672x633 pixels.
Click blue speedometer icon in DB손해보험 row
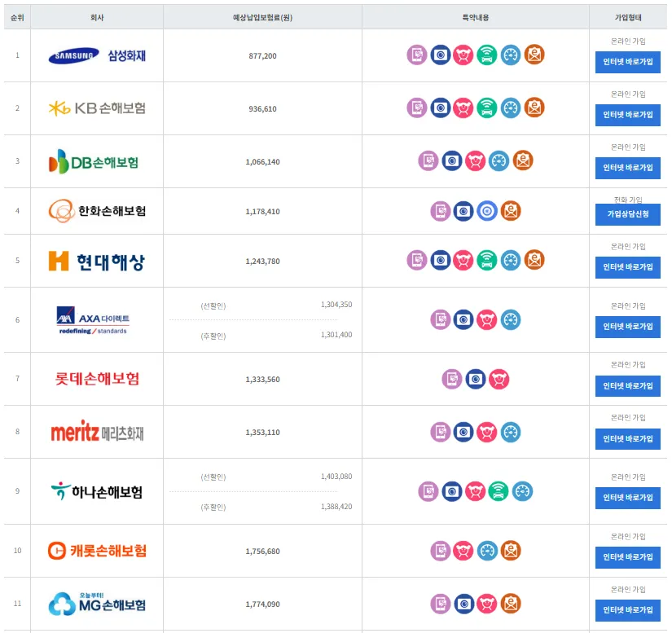499,161
